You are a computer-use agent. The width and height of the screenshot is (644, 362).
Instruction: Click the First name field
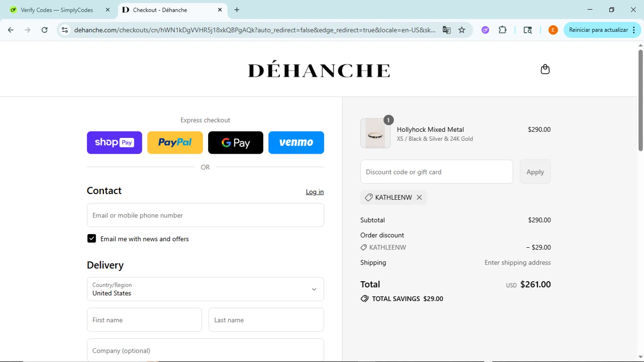pyautogui.click(x=144, y=320)
